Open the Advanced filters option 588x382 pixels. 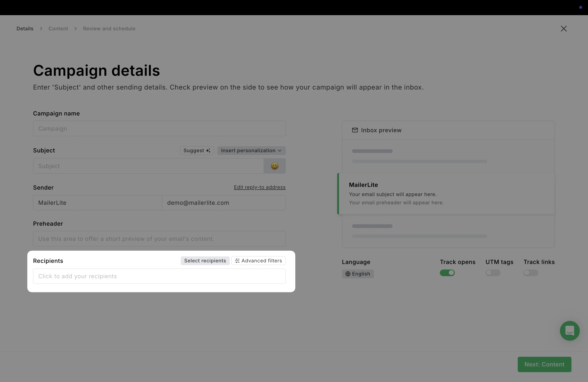pos(258,261)
